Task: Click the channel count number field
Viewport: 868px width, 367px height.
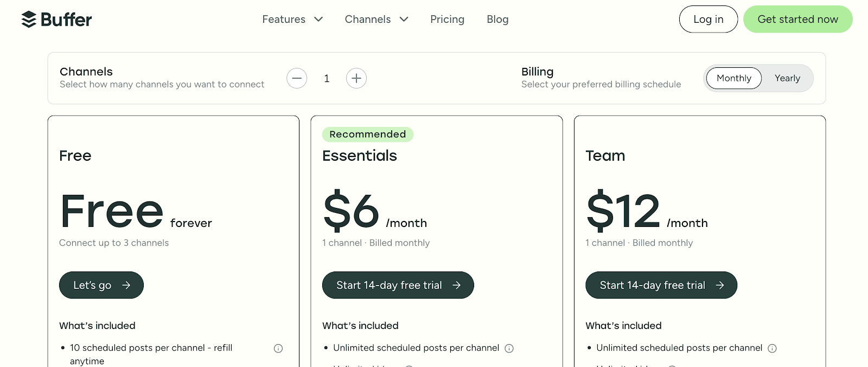Action: 327,78
